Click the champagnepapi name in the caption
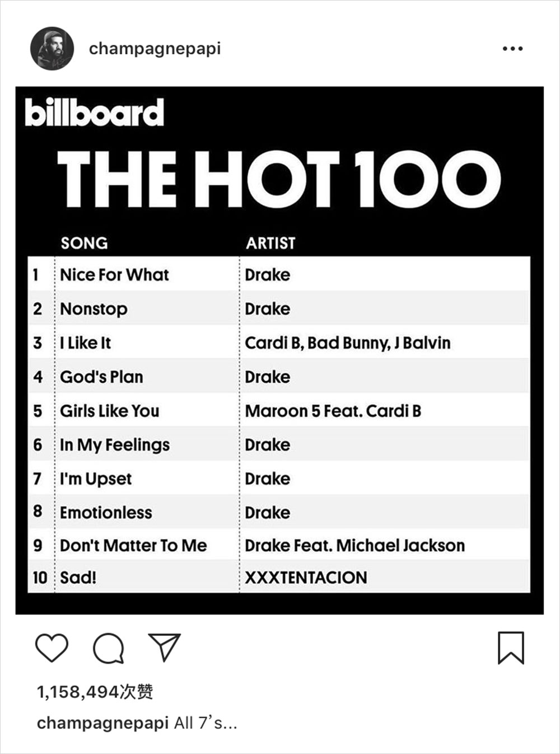 (x=102, y=723)
